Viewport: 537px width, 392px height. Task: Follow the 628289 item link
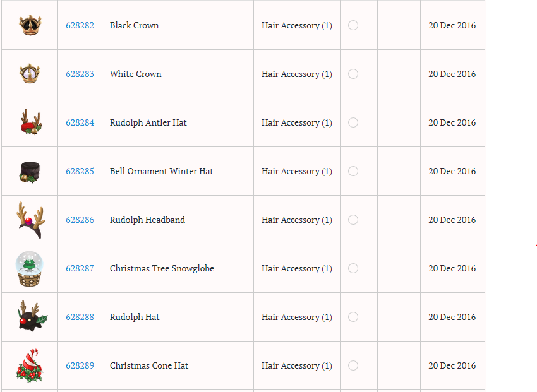(x=80, y=366)
